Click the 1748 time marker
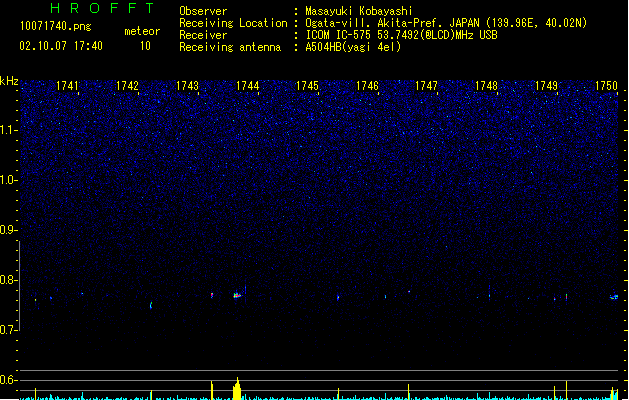The image size is (629, 400). 486,86
